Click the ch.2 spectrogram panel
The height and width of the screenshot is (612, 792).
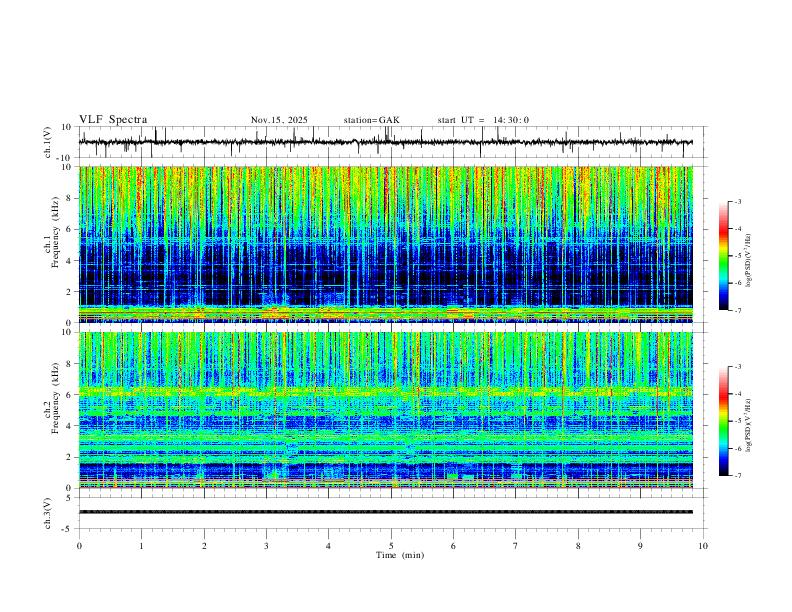[386, 410]
